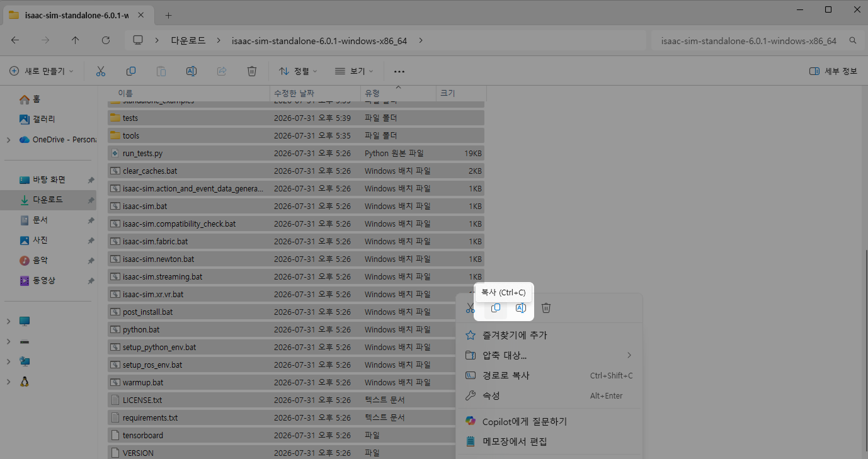Click the Copy icon in the context menu
The width and height of the screenshot is (868, 459).
tap(496, 308)
